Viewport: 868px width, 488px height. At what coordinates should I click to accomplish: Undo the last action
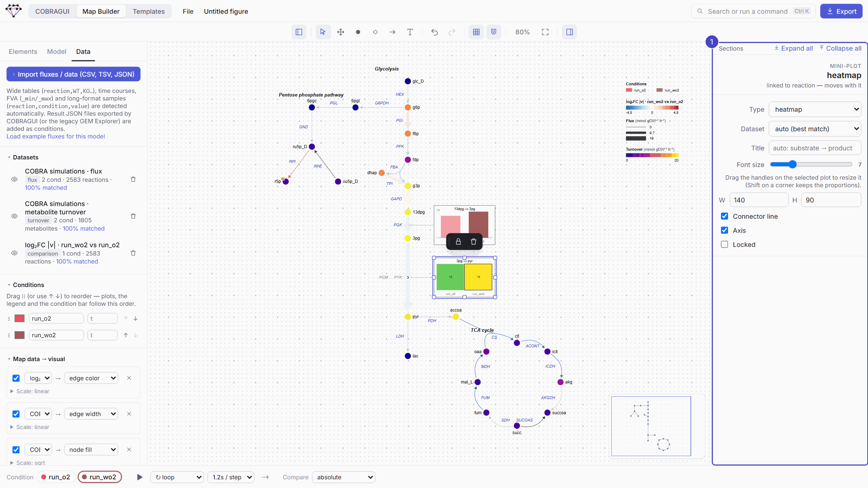tap(434, 32)
